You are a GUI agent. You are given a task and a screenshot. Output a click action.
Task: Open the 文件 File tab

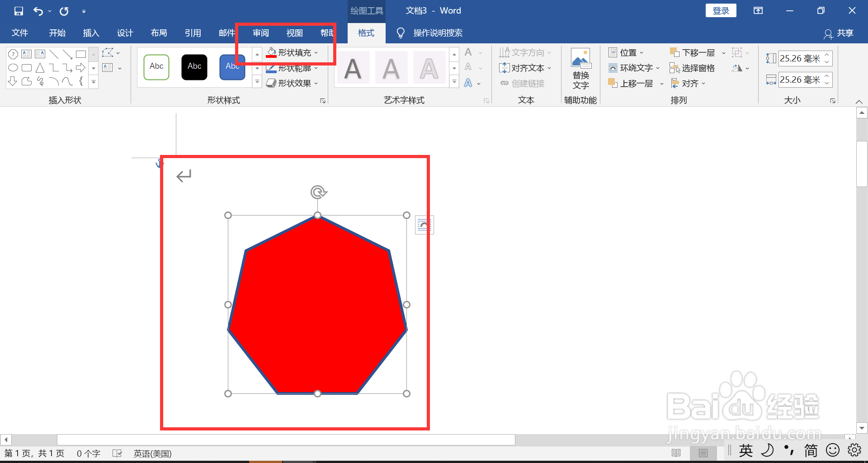tap(20, 33)
